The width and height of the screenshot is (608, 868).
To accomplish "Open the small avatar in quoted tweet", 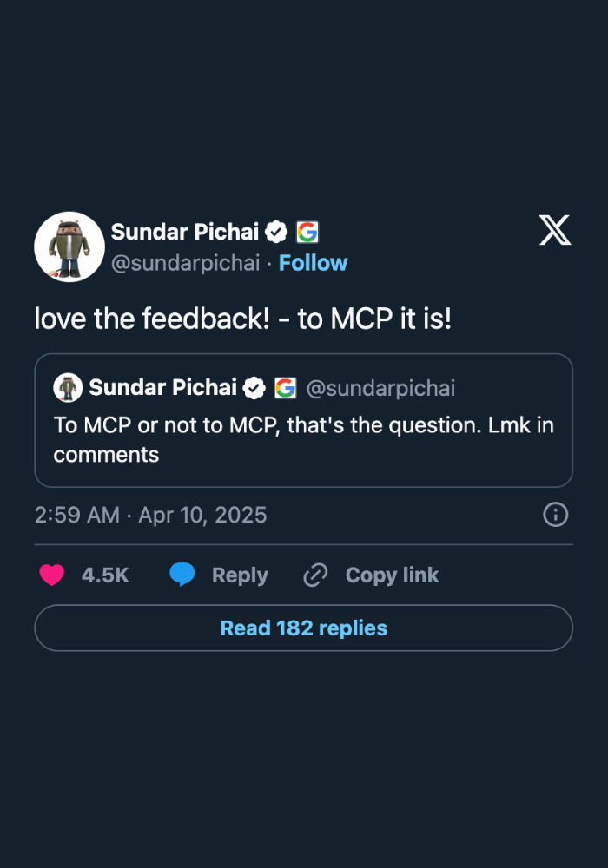I will (68, 387).
